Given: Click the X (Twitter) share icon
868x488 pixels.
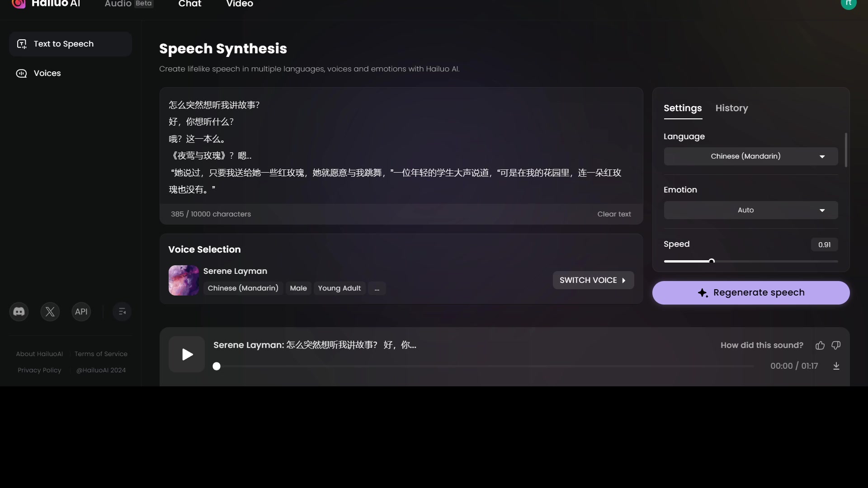Looking at the screenshot, I should [50, 311].
